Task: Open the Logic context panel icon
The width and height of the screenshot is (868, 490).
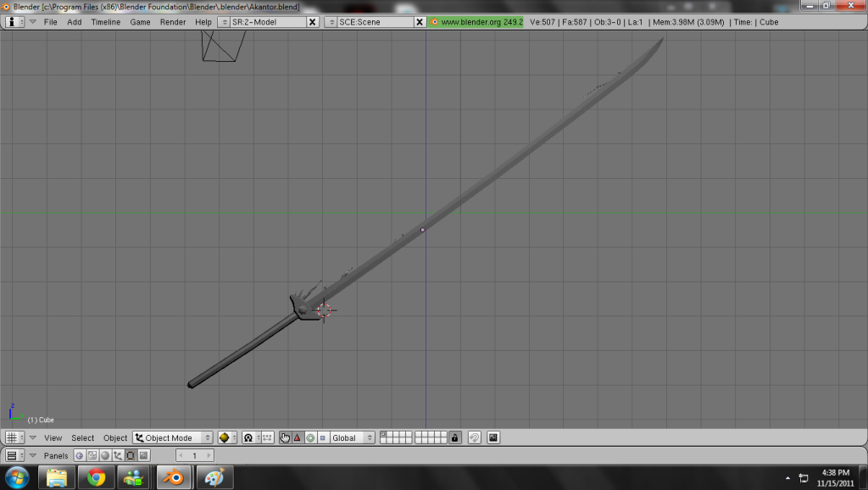Action: point(80,456)
